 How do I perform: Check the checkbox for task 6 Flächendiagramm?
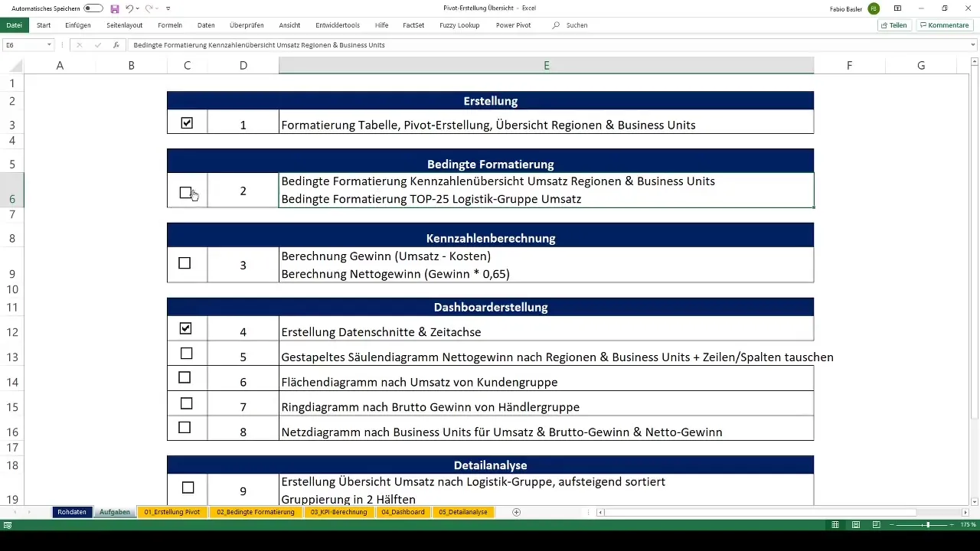pyautogui.click(x=185, y=377)
